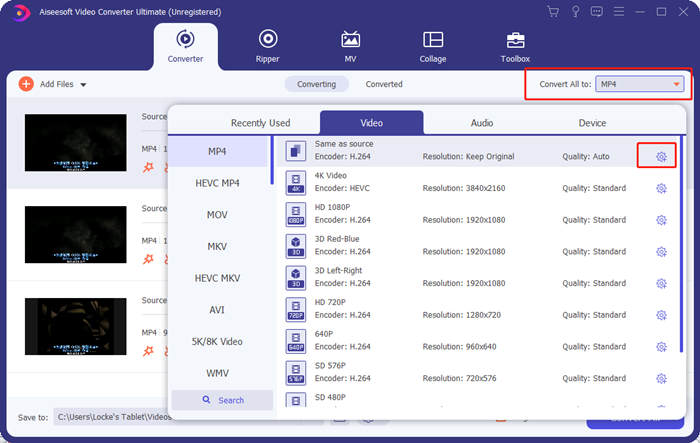Click the format list scrollbar
The width and height of the screenshot is (700, 443).
pos(272,160)
